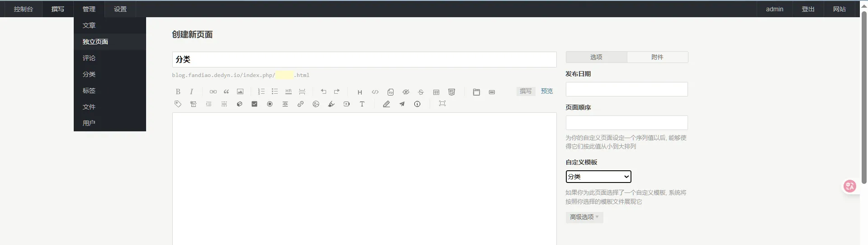
Task: Edit the highlighted URL slug field
Action: (285, 75)
